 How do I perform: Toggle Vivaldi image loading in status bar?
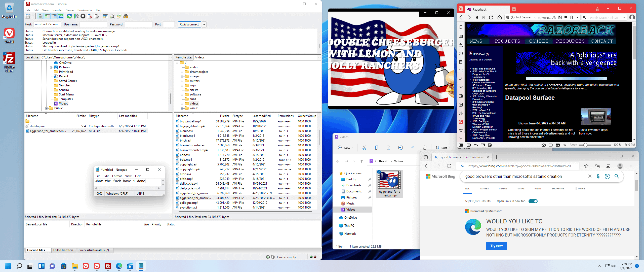558,145
